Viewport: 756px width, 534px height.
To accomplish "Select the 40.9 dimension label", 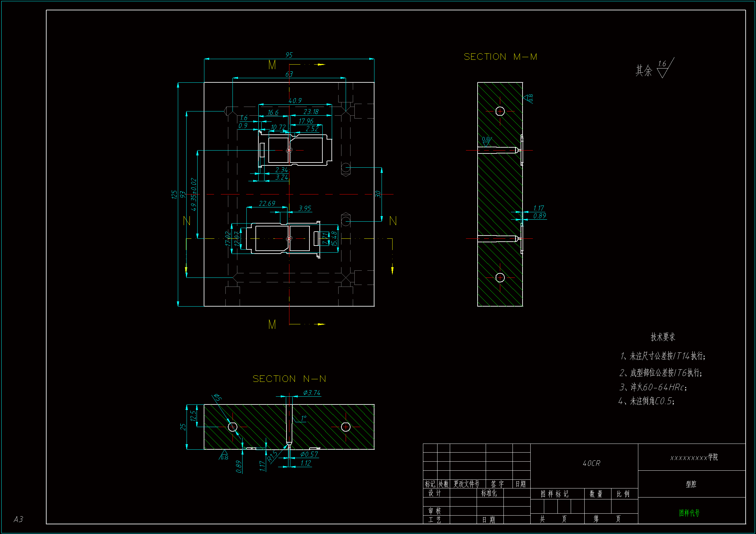I will [x=295, y=101].
